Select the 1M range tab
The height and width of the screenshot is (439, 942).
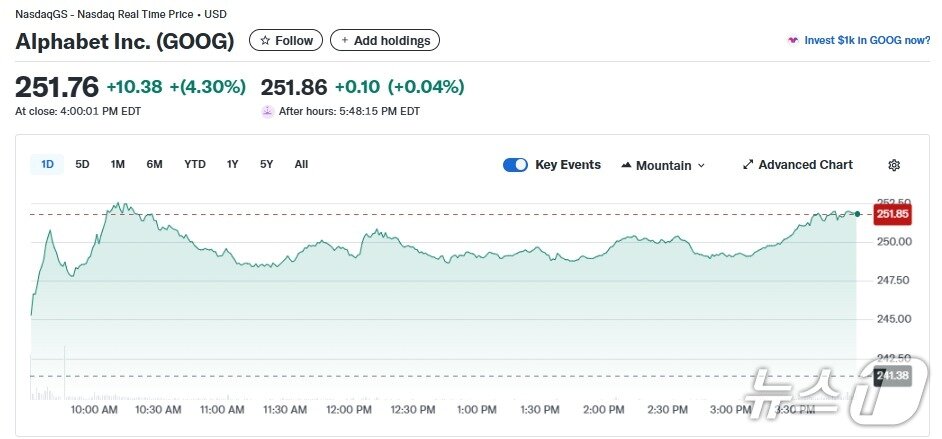[118, 164]
